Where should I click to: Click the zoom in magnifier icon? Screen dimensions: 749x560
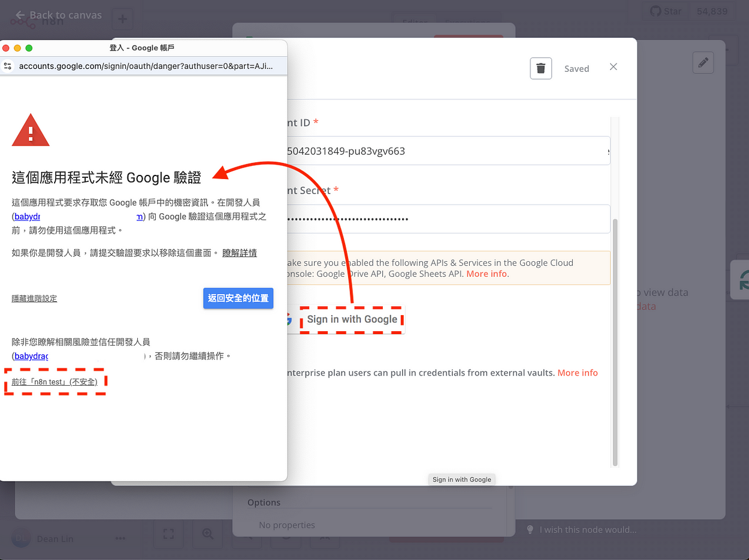[x=207, y=534]
